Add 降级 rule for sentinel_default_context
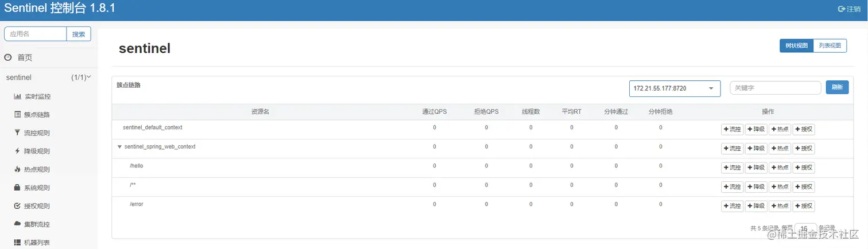 [x=756, y=129]
